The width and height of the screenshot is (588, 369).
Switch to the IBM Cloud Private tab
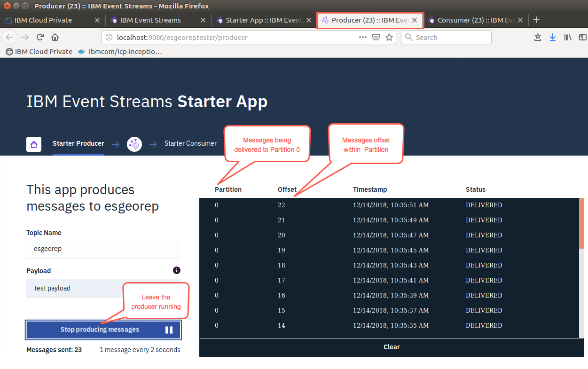pyautogui.click(x=52, y=20)
